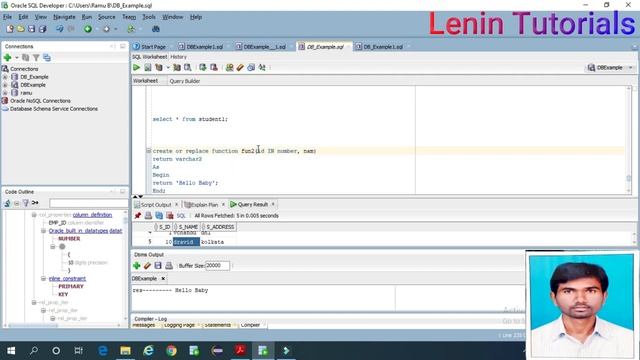Open dropdown arrow beside green Back icon
The image size is (640, 360).
[97, 29]
